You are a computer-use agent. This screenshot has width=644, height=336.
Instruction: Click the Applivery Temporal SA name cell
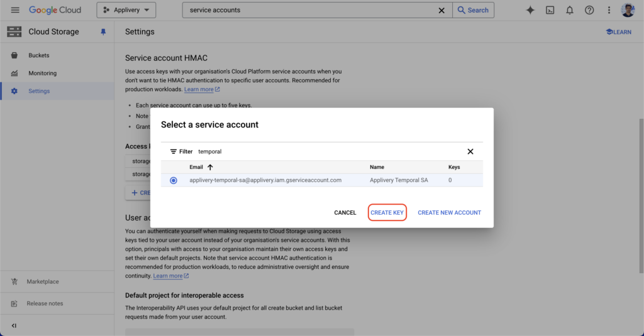click(x=399, y=180)
